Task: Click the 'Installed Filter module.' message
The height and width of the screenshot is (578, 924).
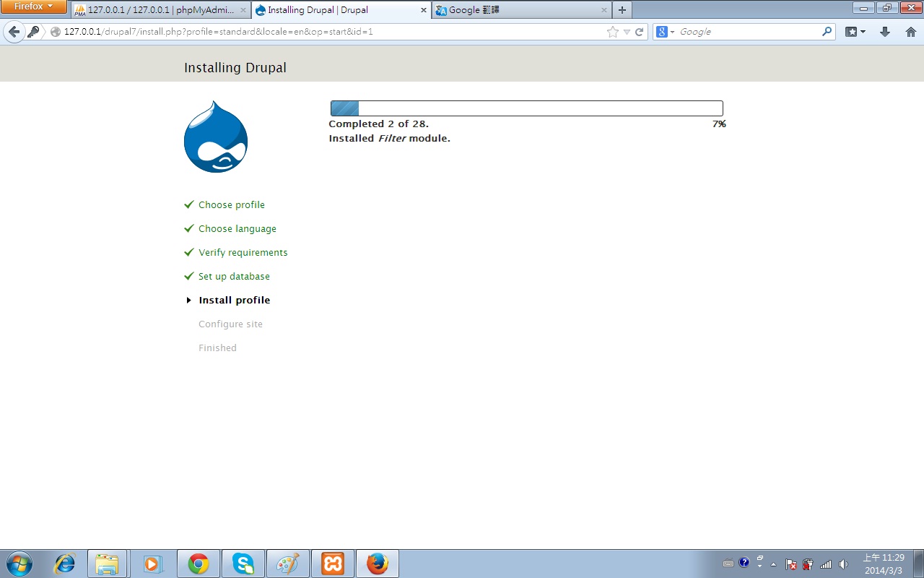Action: point(389,139)
